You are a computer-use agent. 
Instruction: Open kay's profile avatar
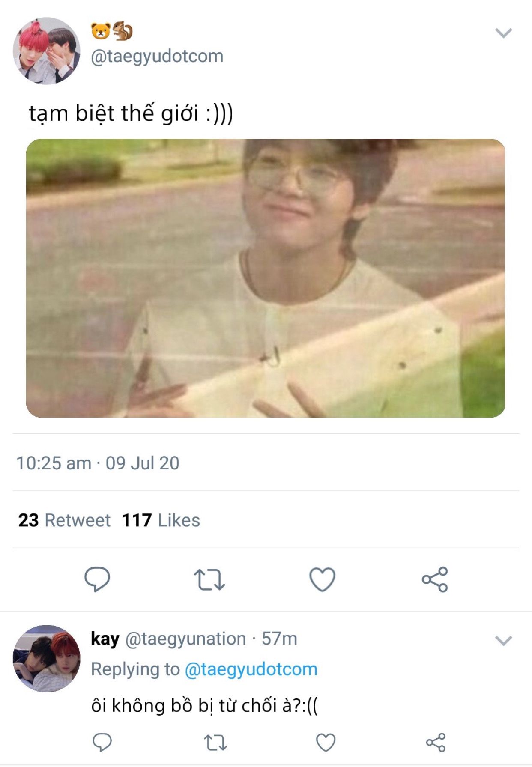pos(47,658)
